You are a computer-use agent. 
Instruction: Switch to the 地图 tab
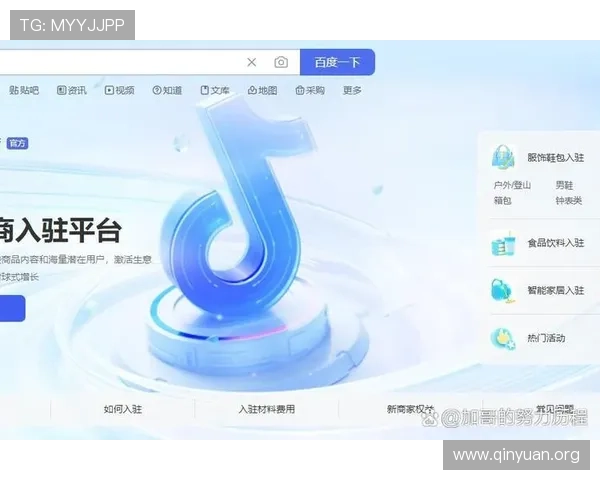262,90
